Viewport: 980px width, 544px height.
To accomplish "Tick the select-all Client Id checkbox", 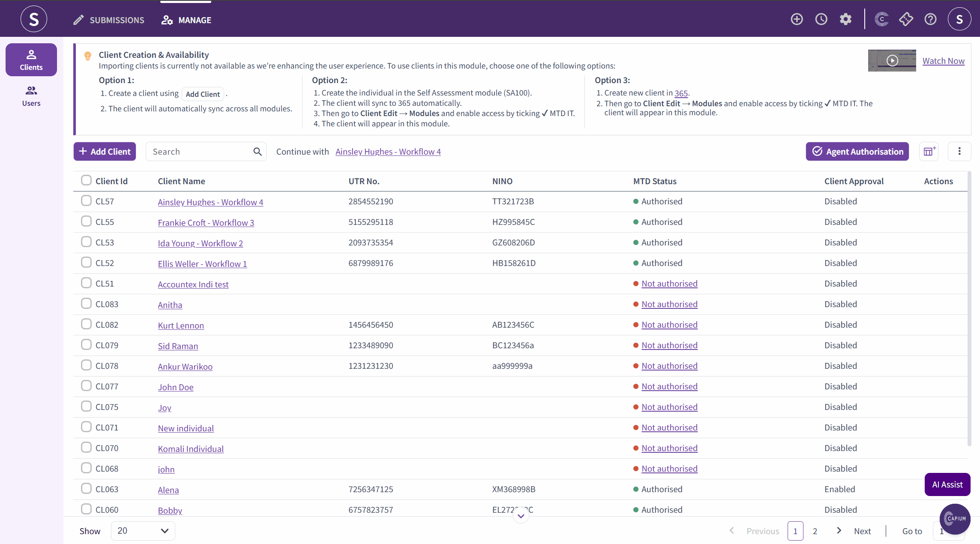I will (x=86, y=180).
